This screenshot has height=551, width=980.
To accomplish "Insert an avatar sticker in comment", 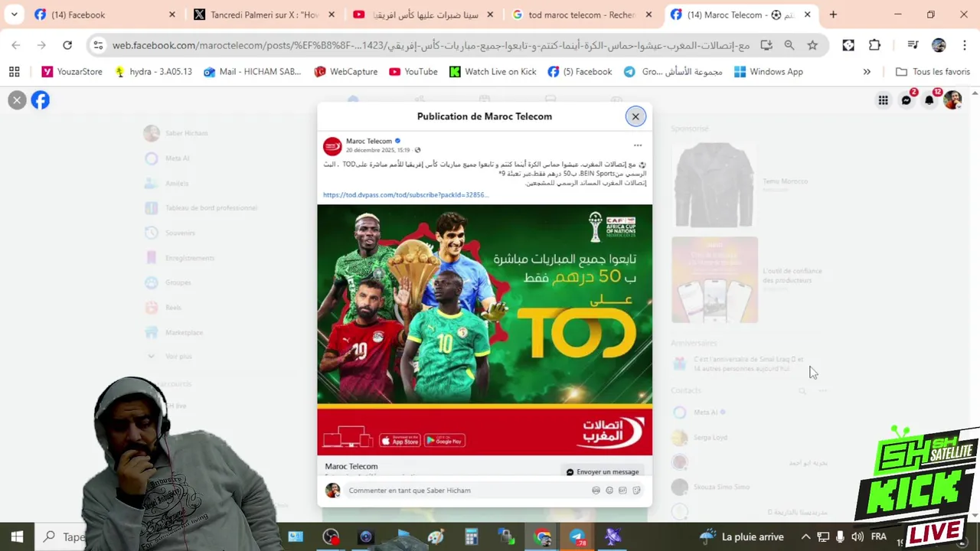I will 596,491.
